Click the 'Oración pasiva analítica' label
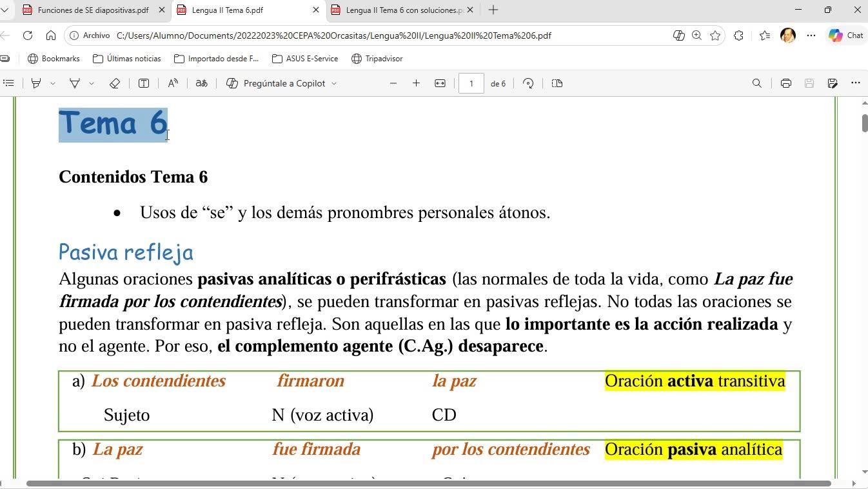Screen dimensions: 868x489 (694, 449)
